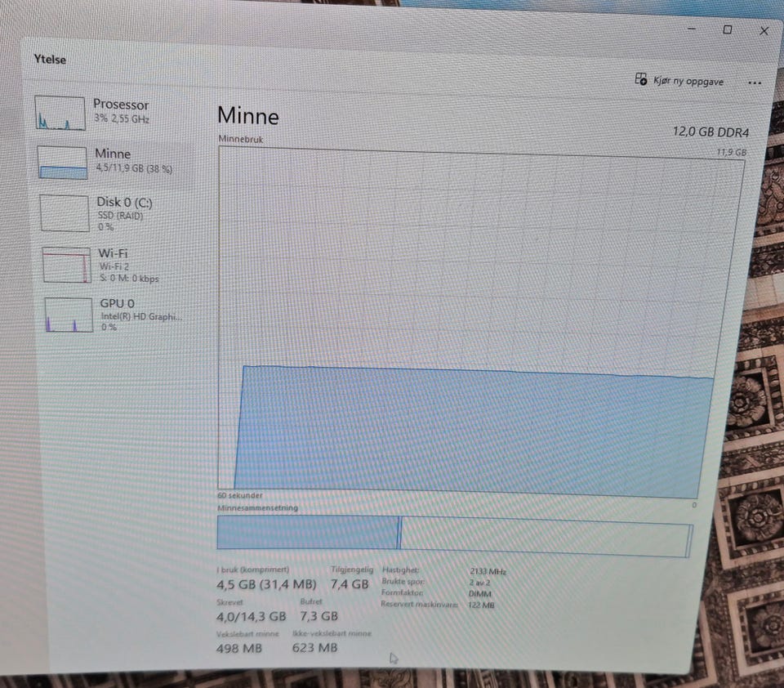Open Disk 0 (C:) performance view
This screenshot has width=784, height=688.
(x=117, y=213)
